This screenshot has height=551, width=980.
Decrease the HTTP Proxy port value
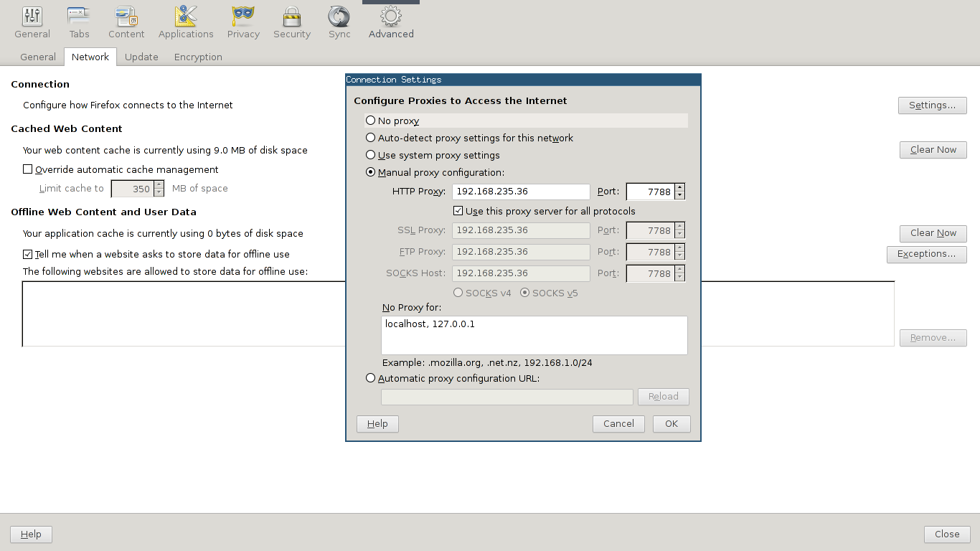tap(680, 196)
